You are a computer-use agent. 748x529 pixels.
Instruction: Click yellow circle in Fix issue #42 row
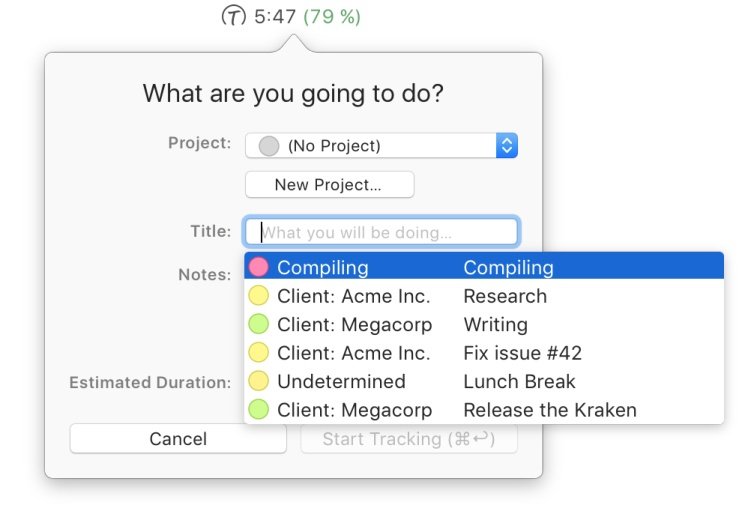coord(259,353)
